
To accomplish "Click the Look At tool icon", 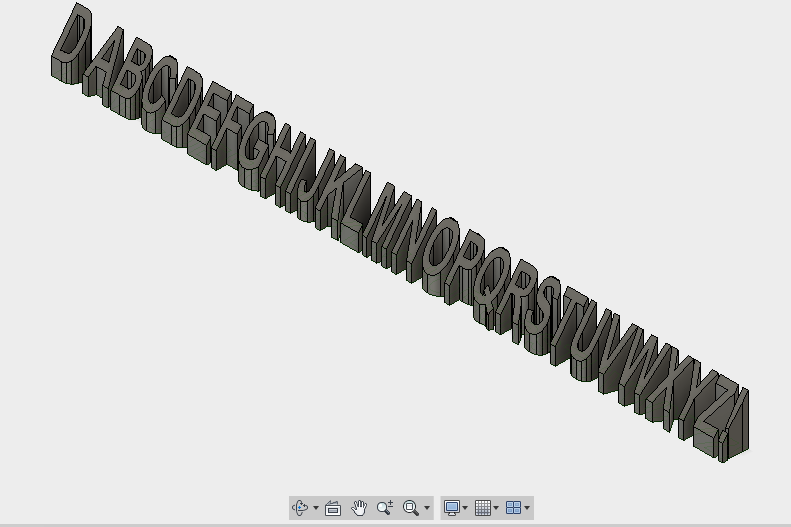I will 333,508.
